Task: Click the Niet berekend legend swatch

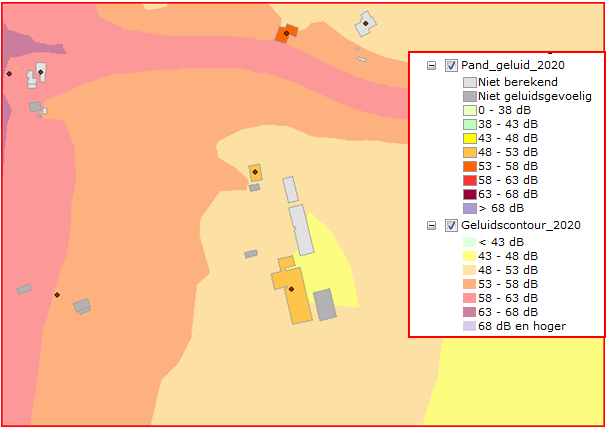Action: pos(470,82)
